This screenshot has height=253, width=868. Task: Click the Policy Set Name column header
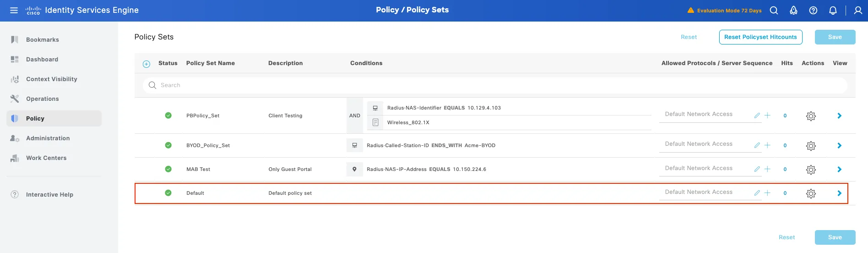point(211,63)
